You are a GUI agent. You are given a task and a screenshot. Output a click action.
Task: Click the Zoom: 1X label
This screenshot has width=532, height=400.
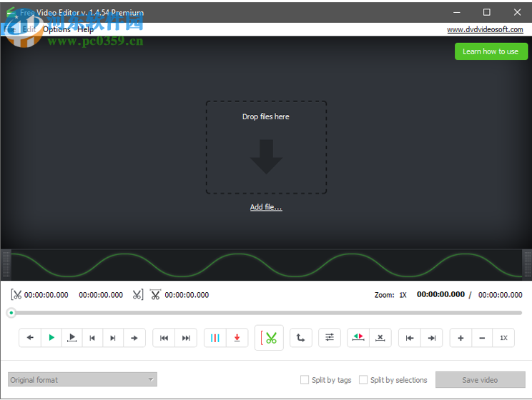pyautogui.click(x=390, y=295)
